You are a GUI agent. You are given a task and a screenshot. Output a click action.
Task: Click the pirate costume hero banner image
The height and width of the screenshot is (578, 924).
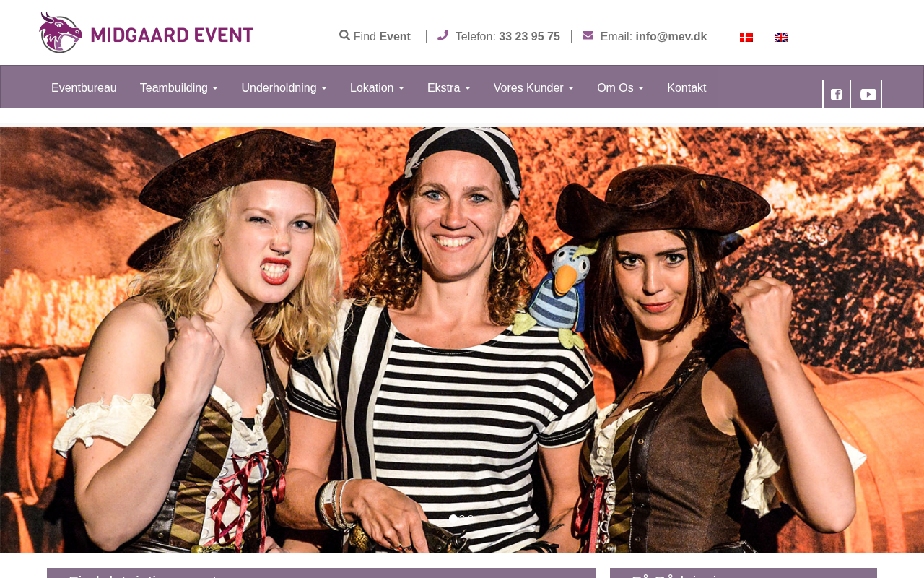[462, 340]
